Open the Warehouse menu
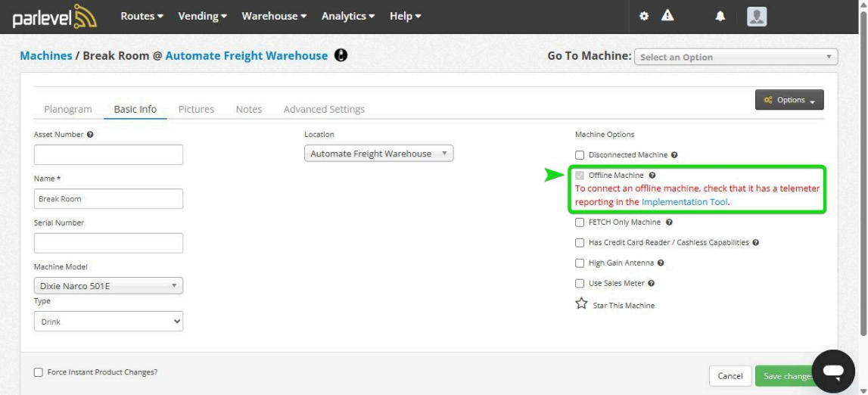Image resolution: width=868 pixels, height=395 pixels. [x=274, y=17]
